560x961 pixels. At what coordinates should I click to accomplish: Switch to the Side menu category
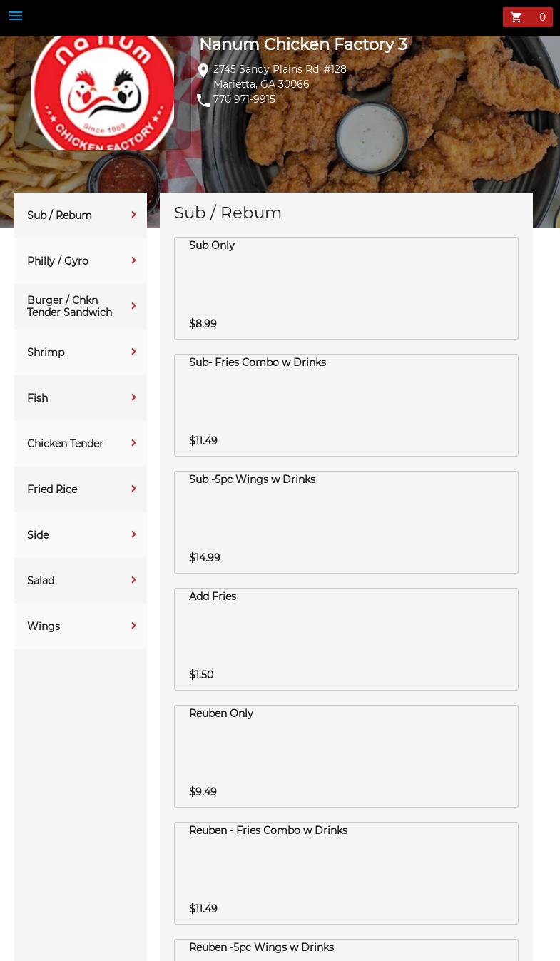38,535
